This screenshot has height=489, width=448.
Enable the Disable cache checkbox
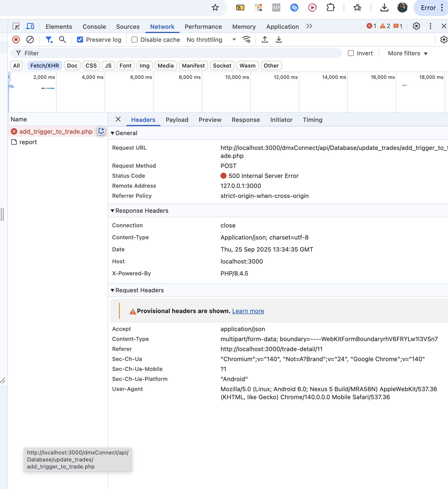(x=134, y=40)
